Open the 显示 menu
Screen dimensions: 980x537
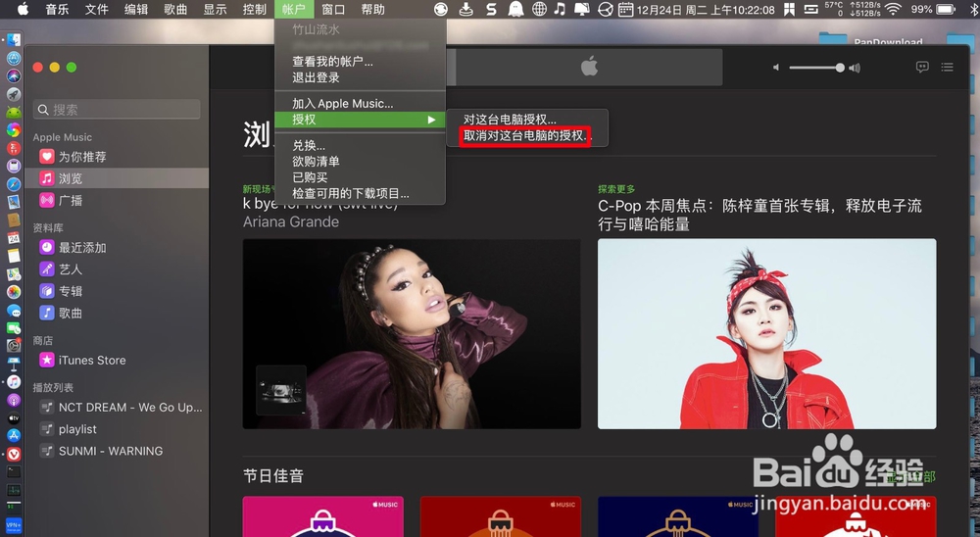tap(215, 10)
